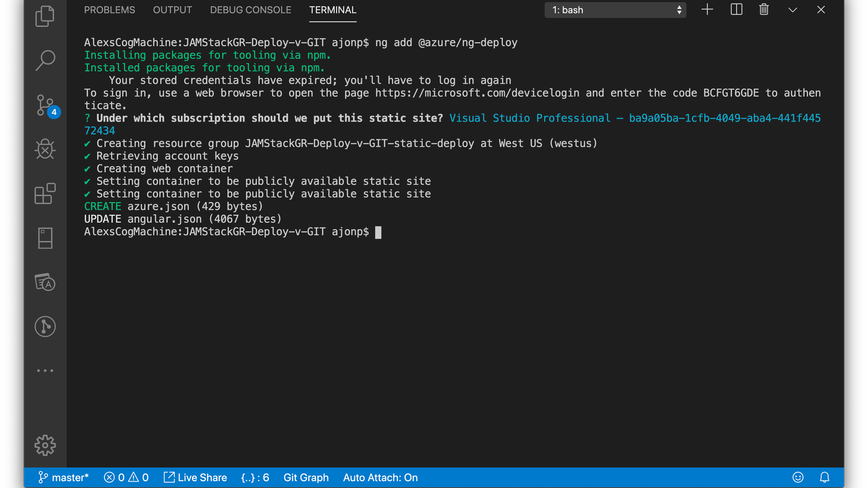This screenshot has height=488, width=868.
Task: Create a new terminal with plus
Action: 707,9
